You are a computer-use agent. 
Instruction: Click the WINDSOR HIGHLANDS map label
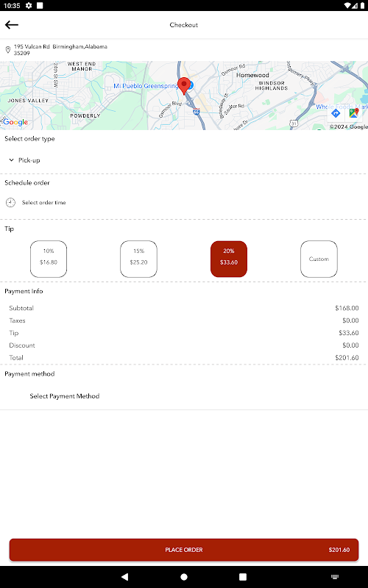tap(272, 85)
